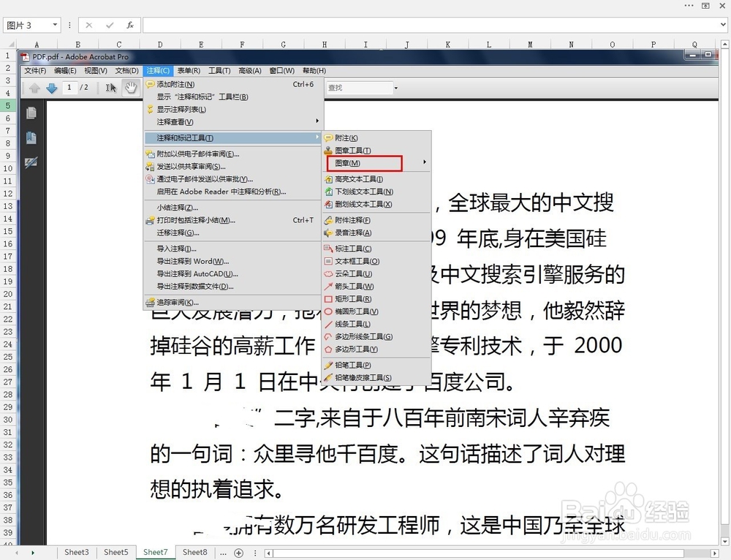This screenshot has height=560, width=731.
Task: Open the 窗口(W) menu
Action: [282, 71]
